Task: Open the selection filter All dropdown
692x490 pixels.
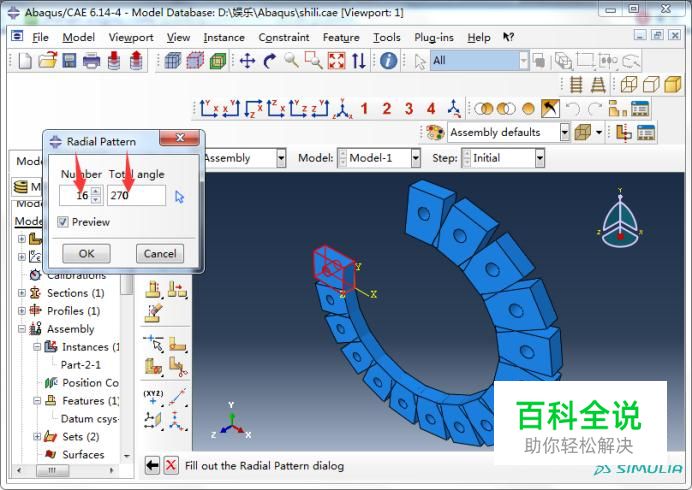Action: coord(523,60)
